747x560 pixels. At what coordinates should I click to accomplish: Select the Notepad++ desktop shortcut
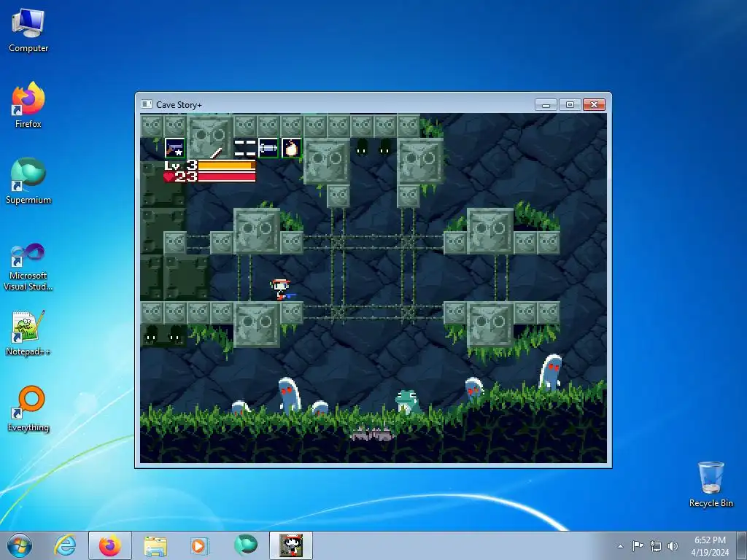point(28,332)
